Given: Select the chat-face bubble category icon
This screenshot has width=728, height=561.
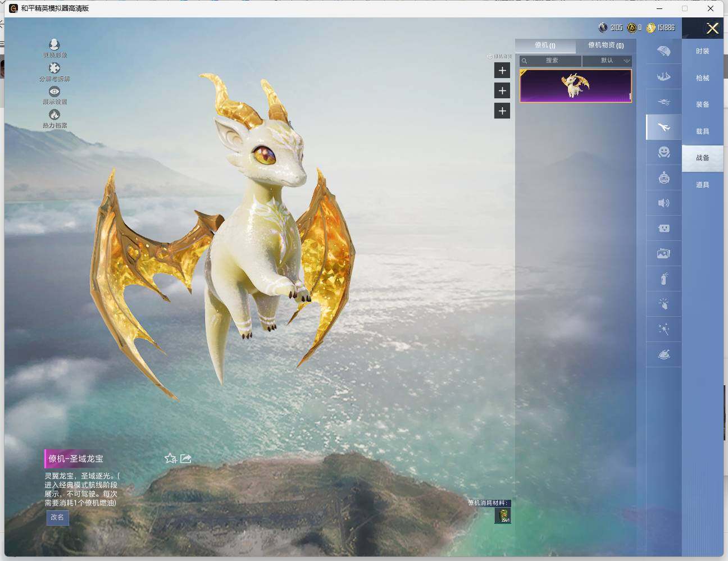Looking at the screenshot, I should [663, 228].
